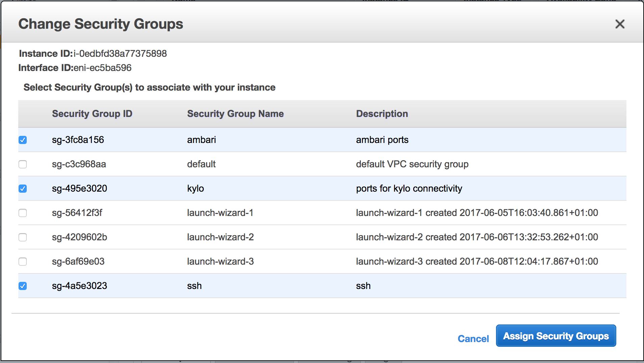Click the Description column header
Image resolution: width=644 pixels, height=363 pixels.
pyautogui.click(x=382, y=114)
